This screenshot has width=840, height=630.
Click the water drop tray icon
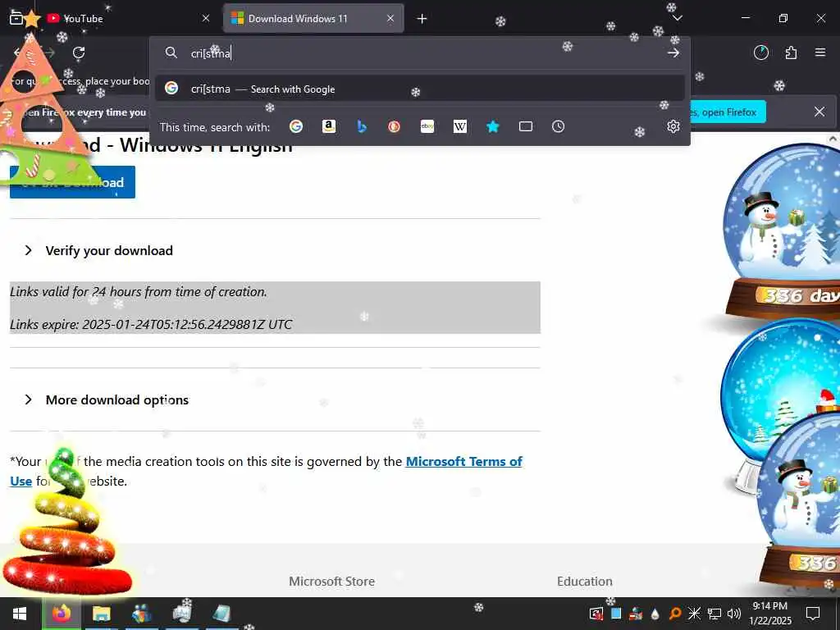pyautogui.click(x=655, y=614)
